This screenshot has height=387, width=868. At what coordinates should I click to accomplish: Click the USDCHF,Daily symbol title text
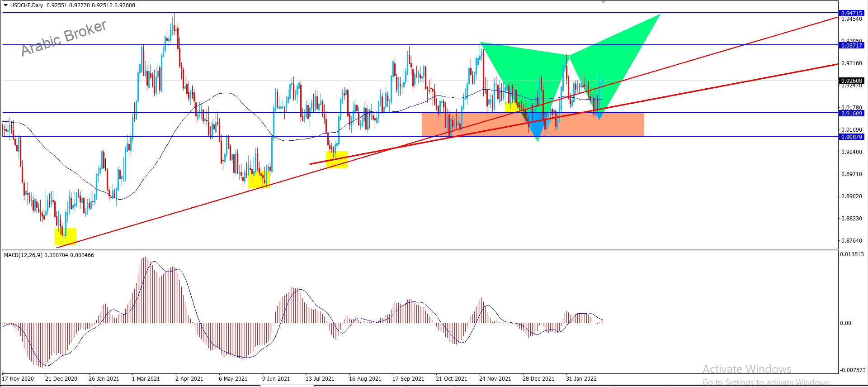point(27,5)
